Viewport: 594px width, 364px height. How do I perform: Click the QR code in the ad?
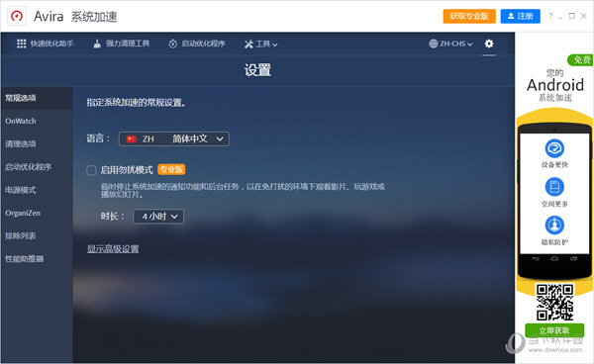point(554,303)
